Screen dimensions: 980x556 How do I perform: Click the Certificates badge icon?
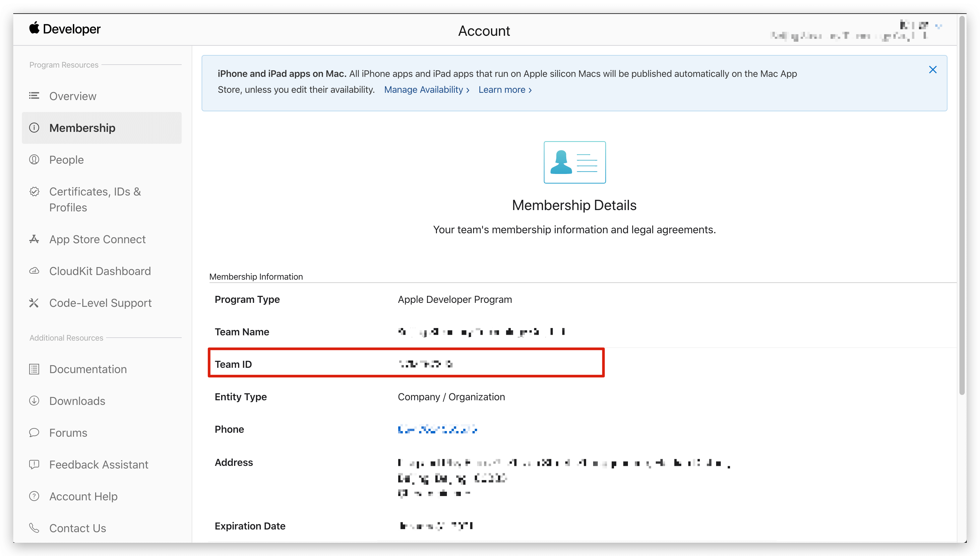[x=34, y=192]
